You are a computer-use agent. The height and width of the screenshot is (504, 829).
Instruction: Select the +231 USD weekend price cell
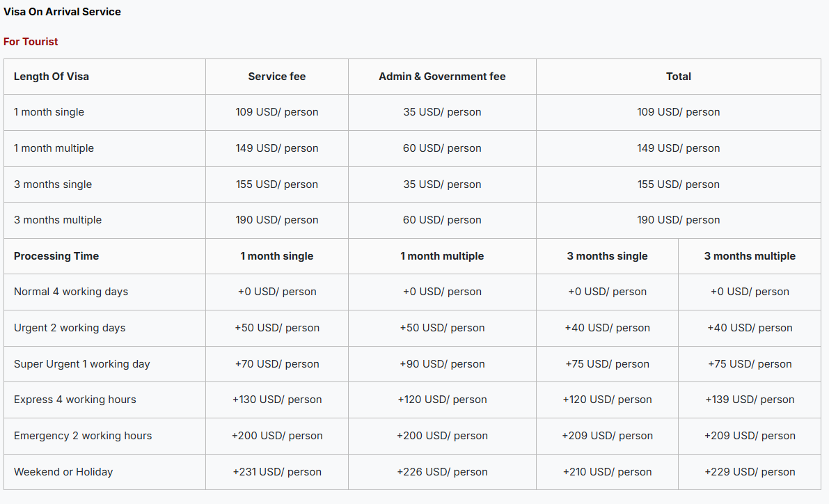point(277,472)
